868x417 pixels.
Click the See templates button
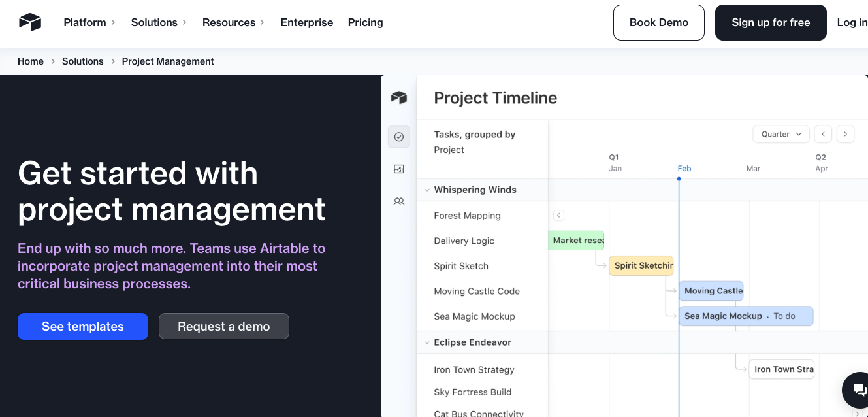83,327
